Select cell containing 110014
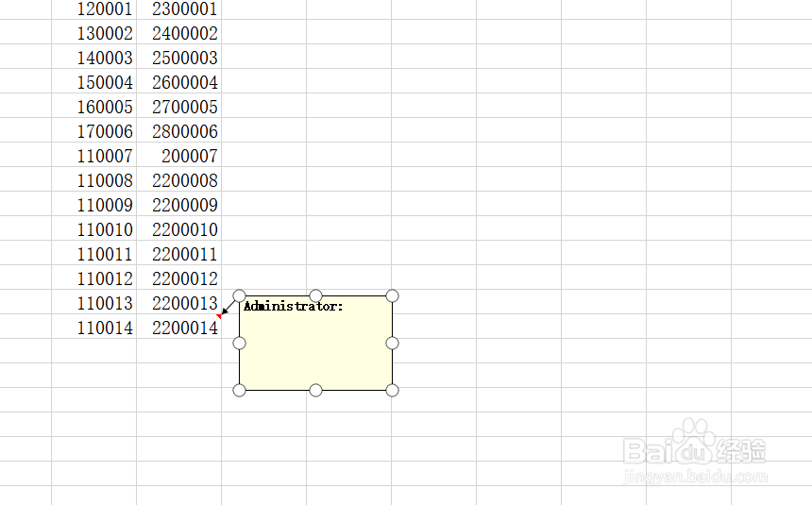 94,327
